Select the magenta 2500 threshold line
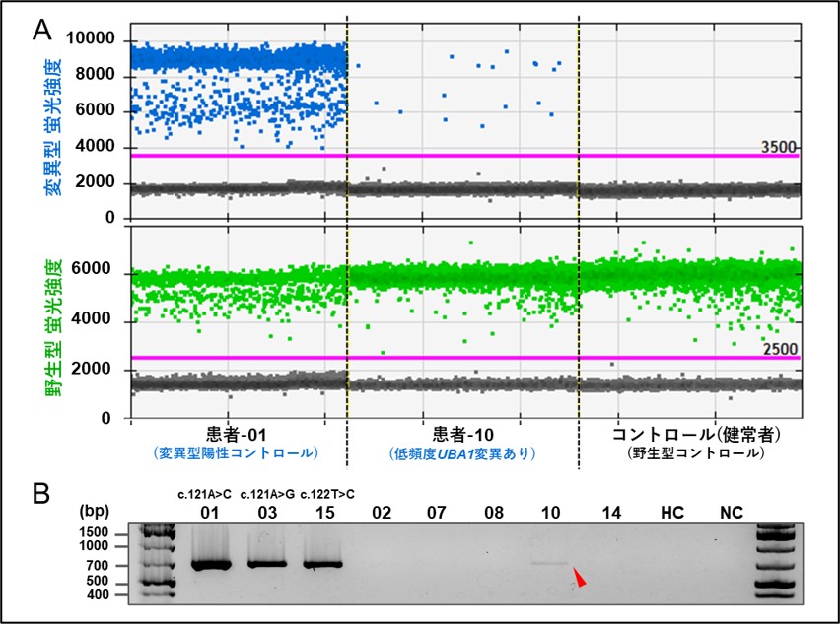This screenshot has width=840, height=624. pos(463,357)
